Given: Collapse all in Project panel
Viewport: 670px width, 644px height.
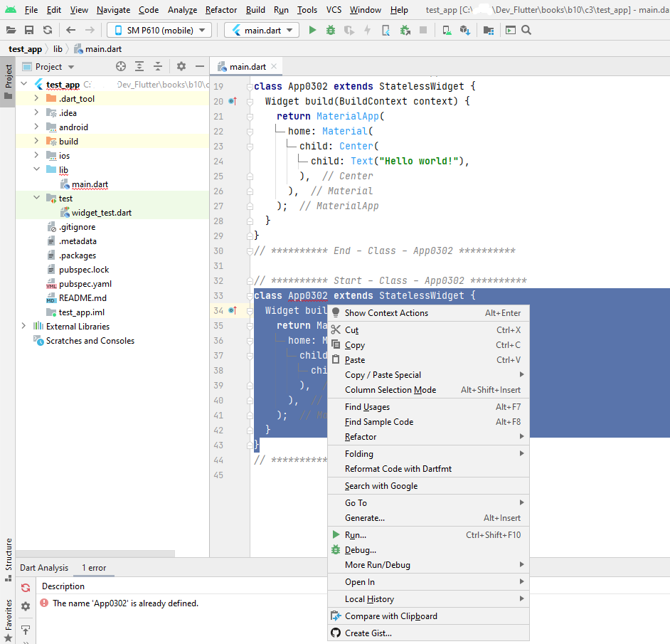Looking at the screenshot, I should [158, 66].
